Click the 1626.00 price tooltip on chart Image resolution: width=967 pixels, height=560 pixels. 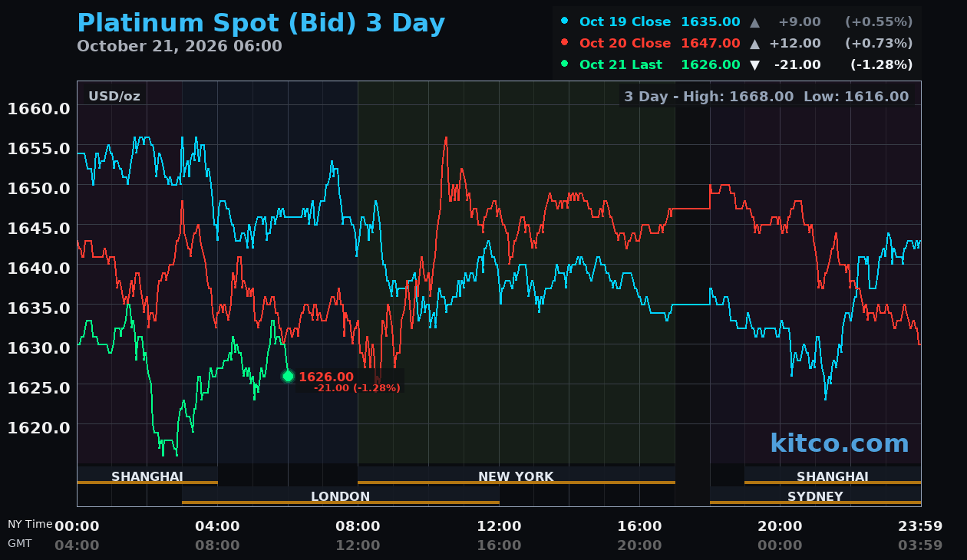326,377
